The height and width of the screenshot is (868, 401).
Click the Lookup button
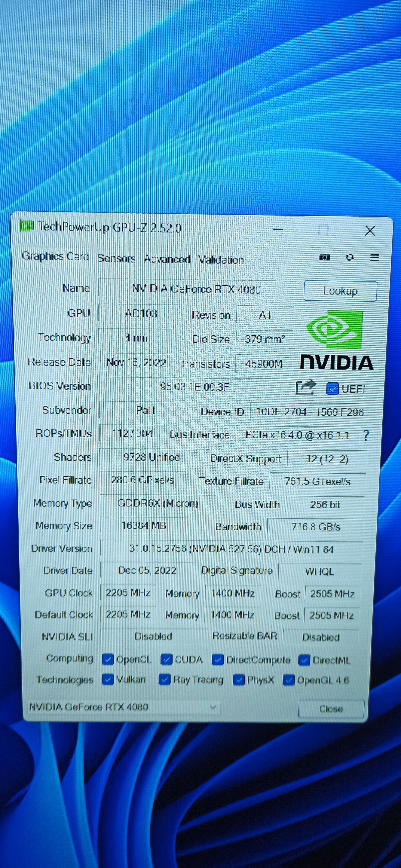pyautogui.click(x=340, y=291)
